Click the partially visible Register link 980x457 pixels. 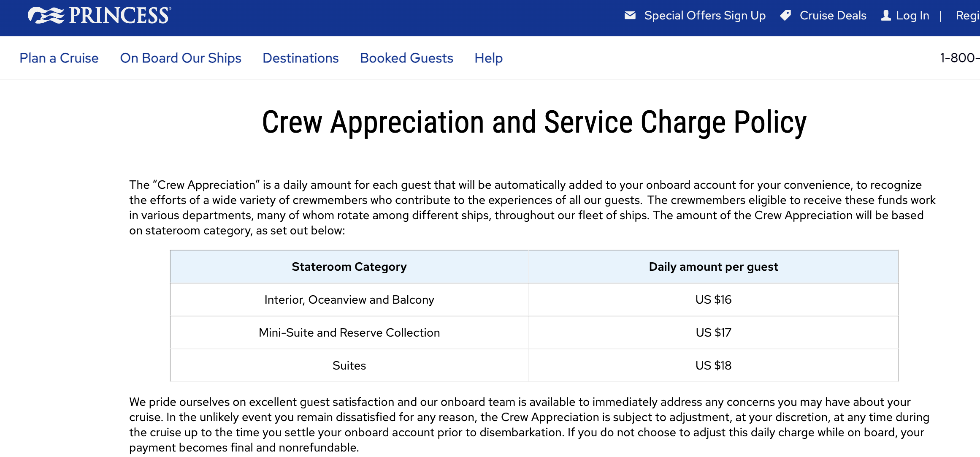967,16
